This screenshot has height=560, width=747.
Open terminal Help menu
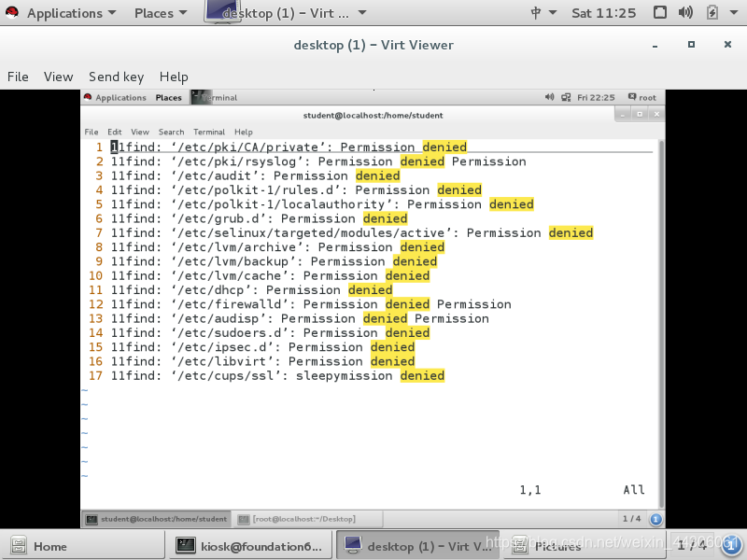click(x=244, y=132)
